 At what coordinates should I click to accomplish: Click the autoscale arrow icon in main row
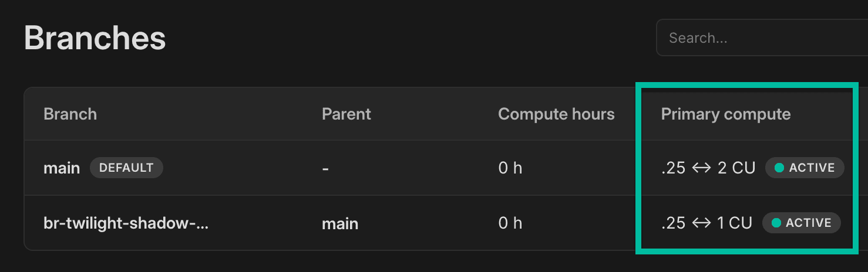pos(701,168)
